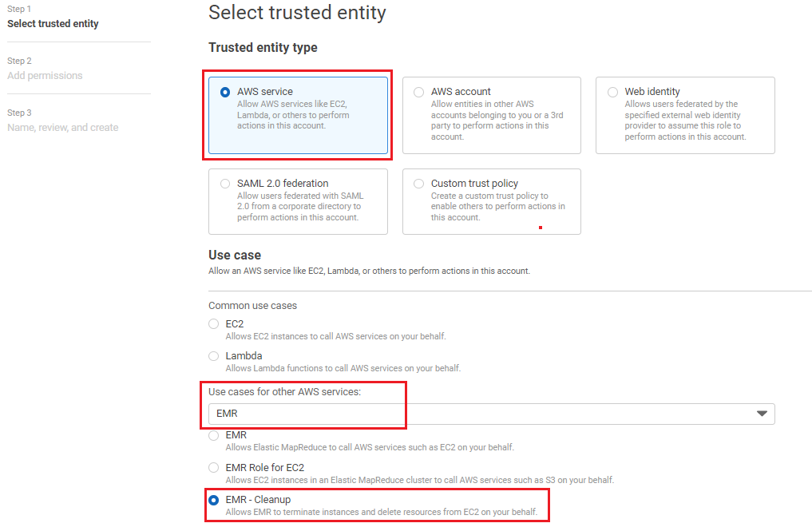Choose the AWS account trusted entity
Viewport: 812px width, 531px height.
tap(419, 92)
